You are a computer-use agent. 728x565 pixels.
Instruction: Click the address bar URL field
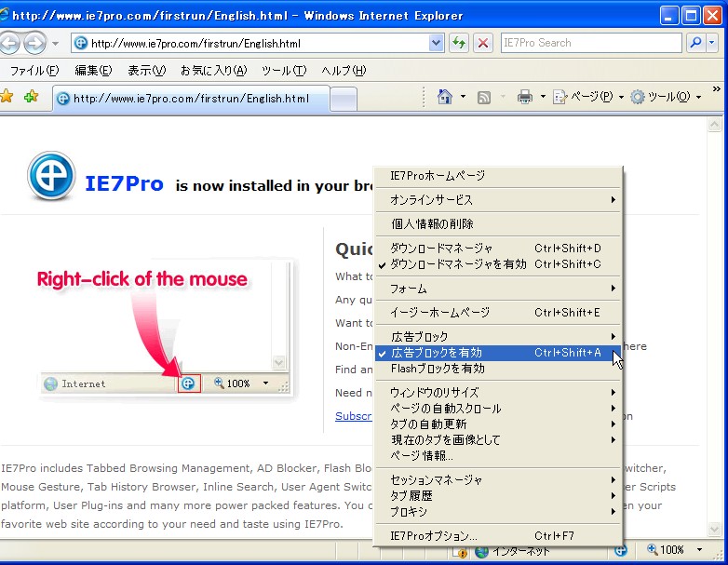click(x=250, y=43)
